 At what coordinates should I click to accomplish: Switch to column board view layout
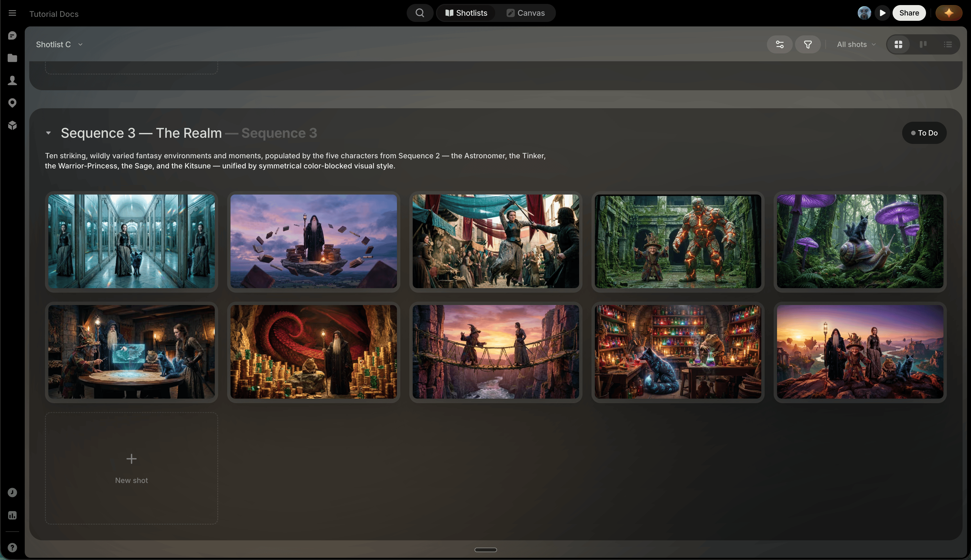923,45
